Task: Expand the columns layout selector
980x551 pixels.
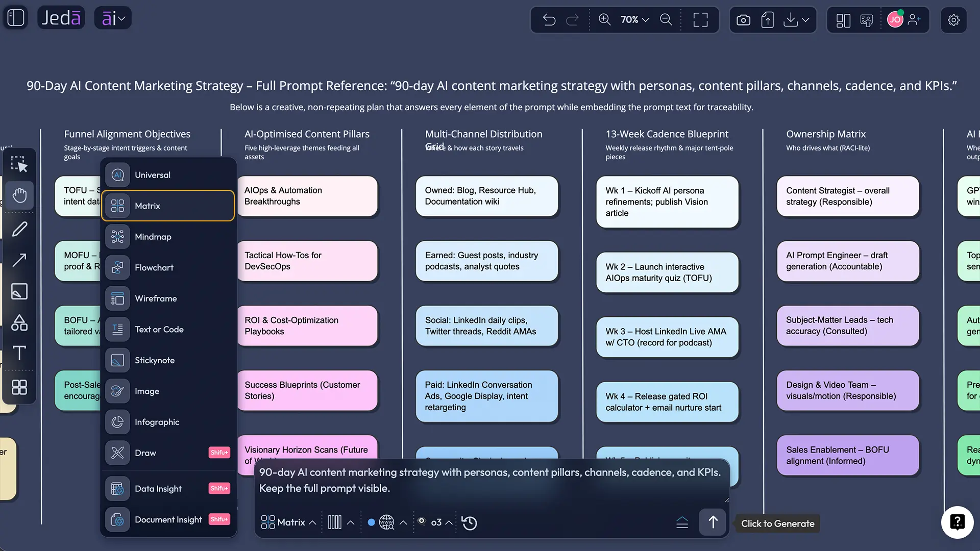Action: pos(341,522)
